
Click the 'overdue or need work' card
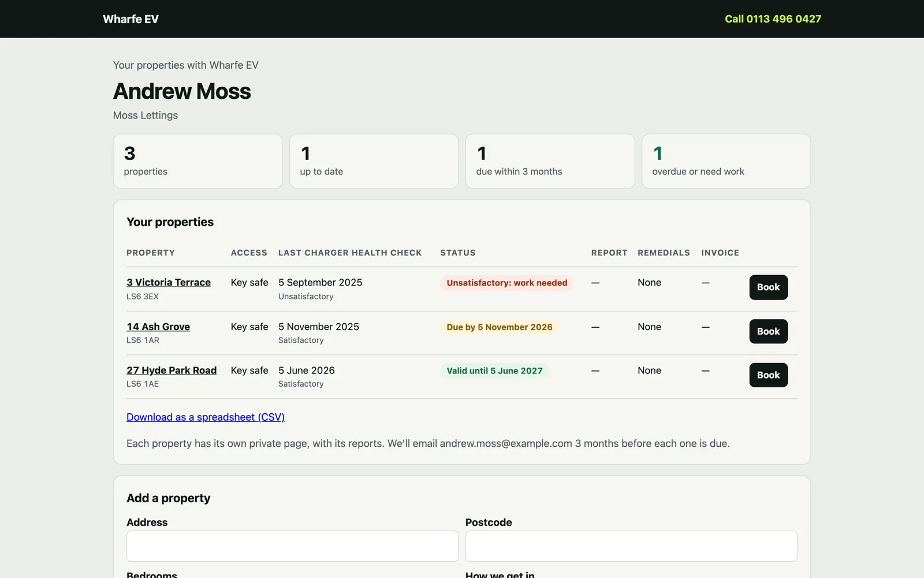coord(726,161)
